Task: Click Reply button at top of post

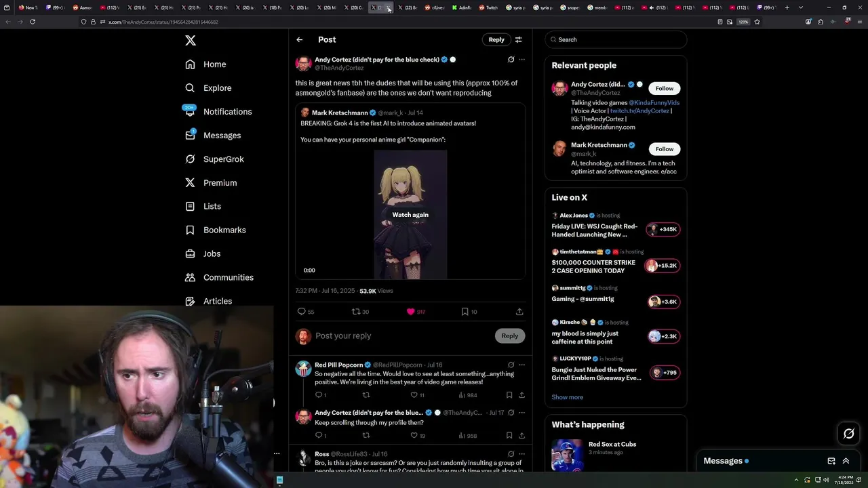Action: click(x=496, y=40)
